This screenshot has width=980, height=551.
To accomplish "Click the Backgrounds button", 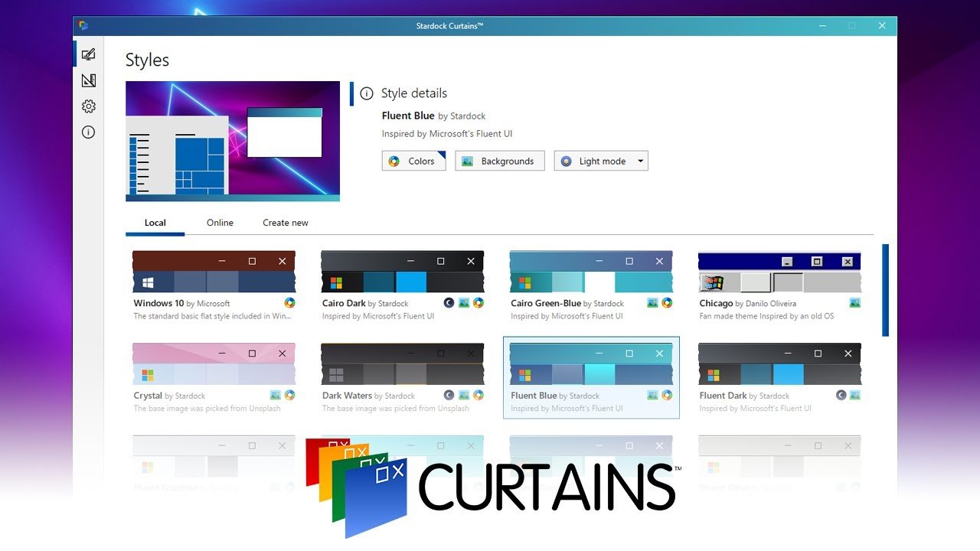I will [x=500, y=161].
